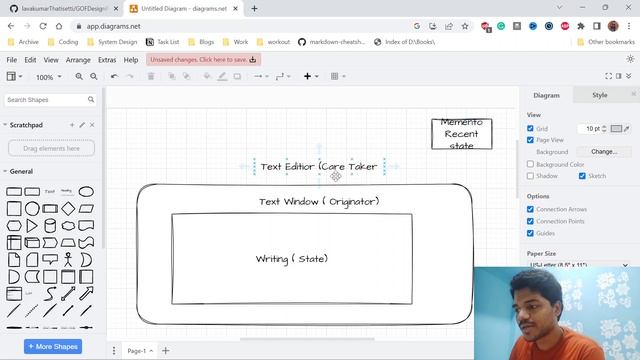Image resolution: width=640 pixels, height=360 pixels.
Task: Click the delete trash icon
Action: pos(151,76)
